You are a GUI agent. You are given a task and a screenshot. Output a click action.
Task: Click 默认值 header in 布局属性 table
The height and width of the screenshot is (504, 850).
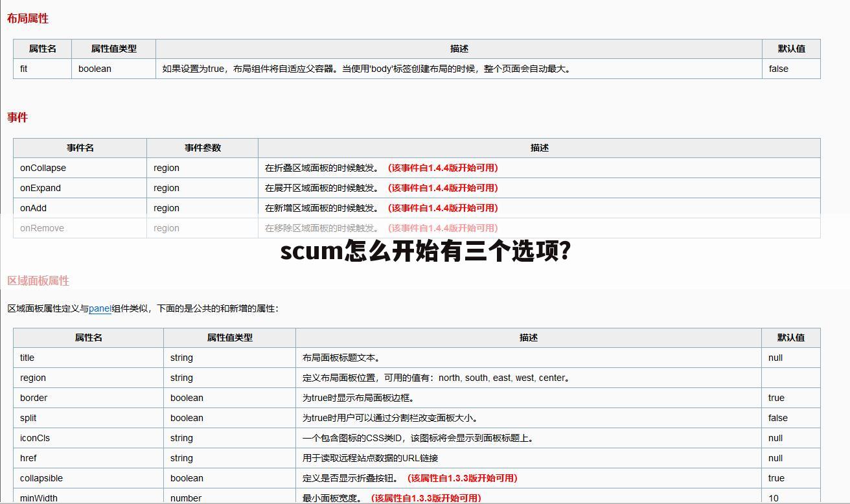tap(792, 49)
